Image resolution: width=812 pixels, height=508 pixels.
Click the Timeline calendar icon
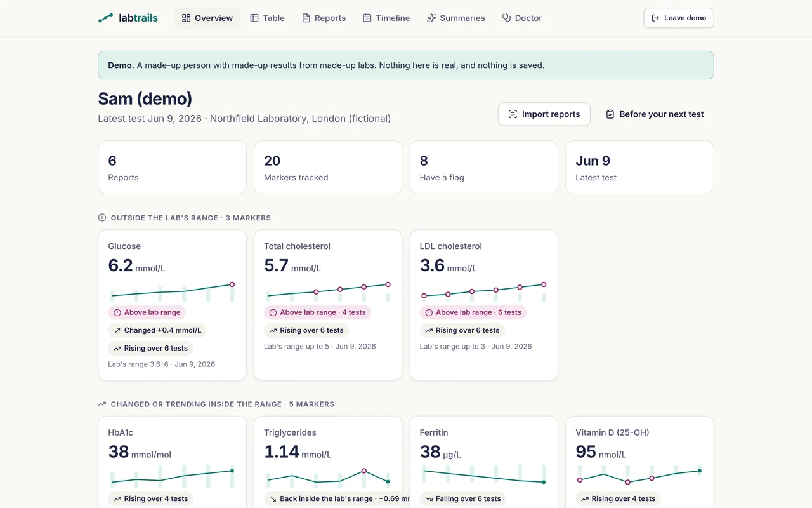tap(367, 18)
